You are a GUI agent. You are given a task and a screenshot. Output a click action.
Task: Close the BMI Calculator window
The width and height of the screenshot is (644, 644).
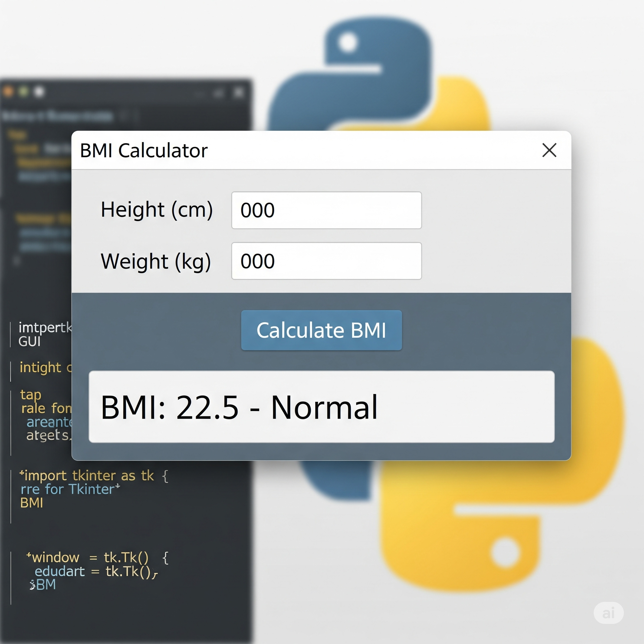[x=549, y=150]
